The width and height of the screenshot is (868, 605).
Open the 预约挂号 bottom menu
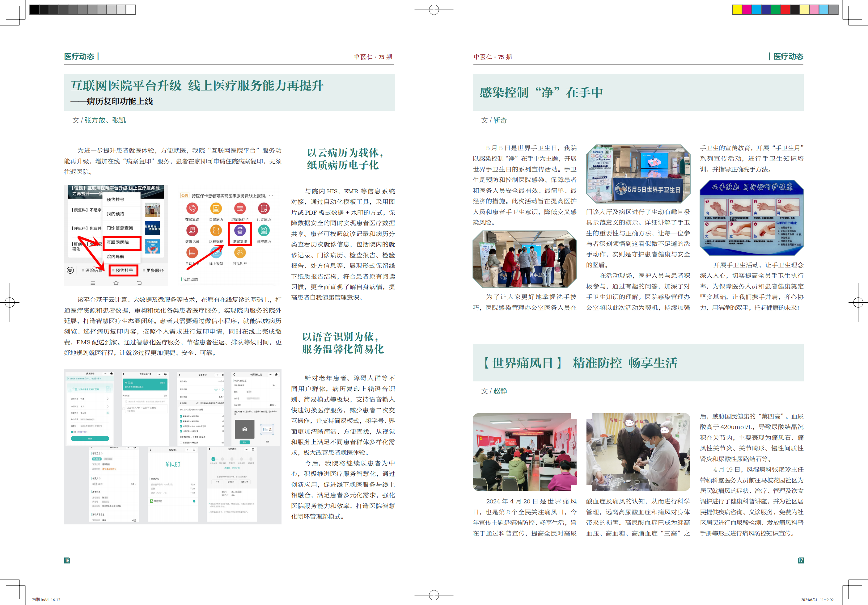pos(124,270)
